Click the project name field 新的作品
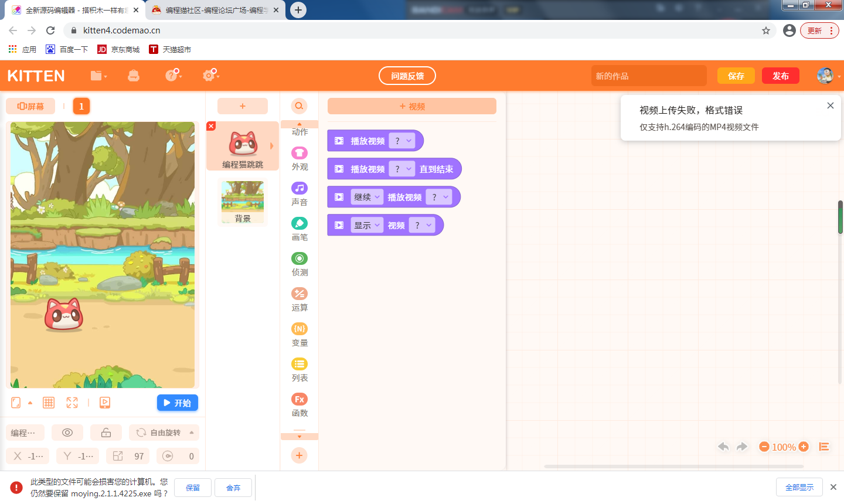This screenshot has width=844, height=504. click(649, 76)
